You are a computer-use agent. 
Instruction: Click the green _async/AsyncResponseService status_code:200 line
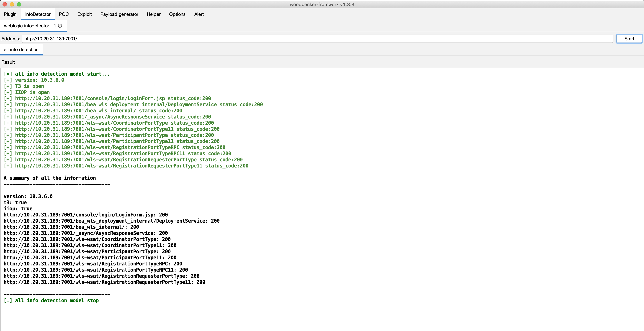click(x=107, y=117)
